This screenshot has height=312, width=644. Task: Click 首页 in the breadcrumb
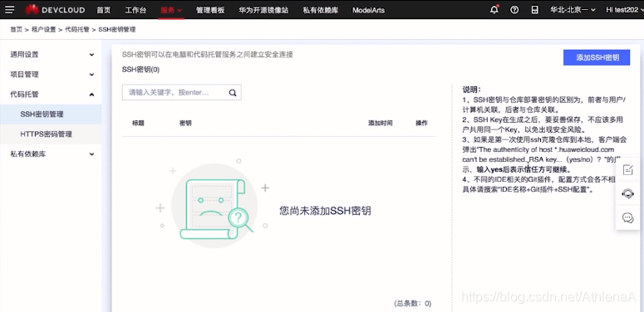point(17,30)
